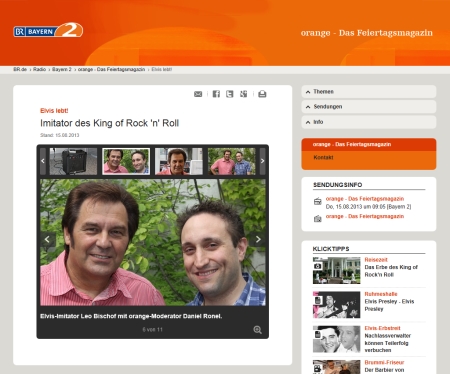Select the loudspeaker thumbnail in gallery

click(x=73, y=161)
